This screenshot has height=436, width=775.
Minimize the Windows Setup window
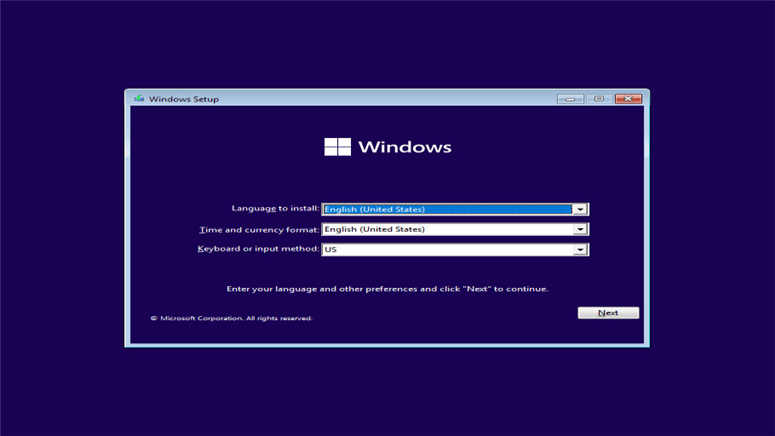(570, 99)
